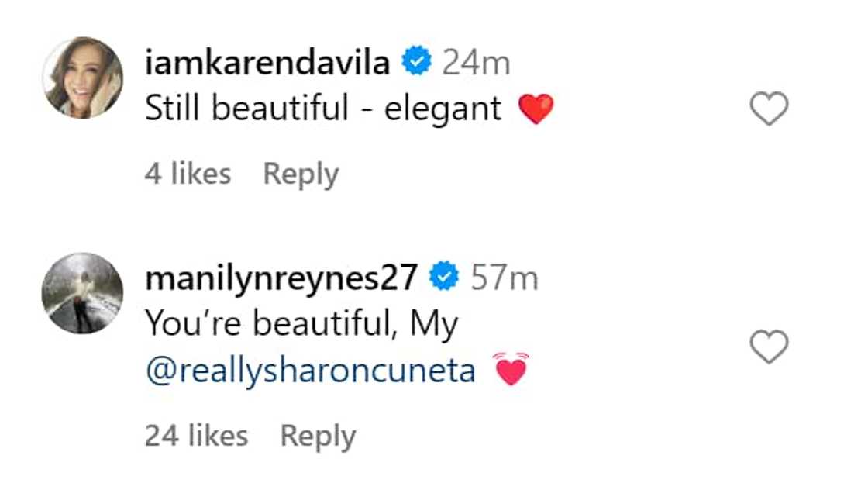This screenshot has width=868, height=490.
Task: View the 24 likes list
Action: coord(196,436)
